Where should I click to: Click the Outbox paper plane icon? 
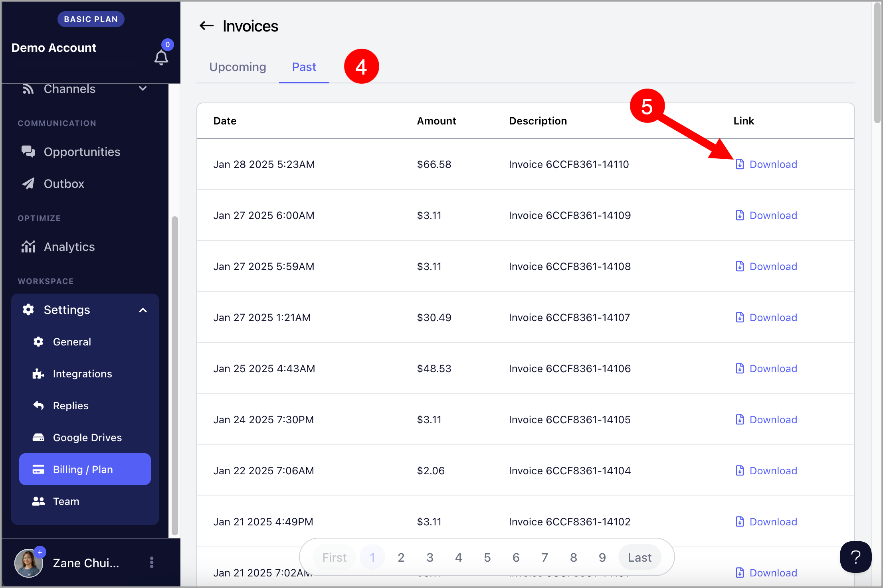pos(28,184)
